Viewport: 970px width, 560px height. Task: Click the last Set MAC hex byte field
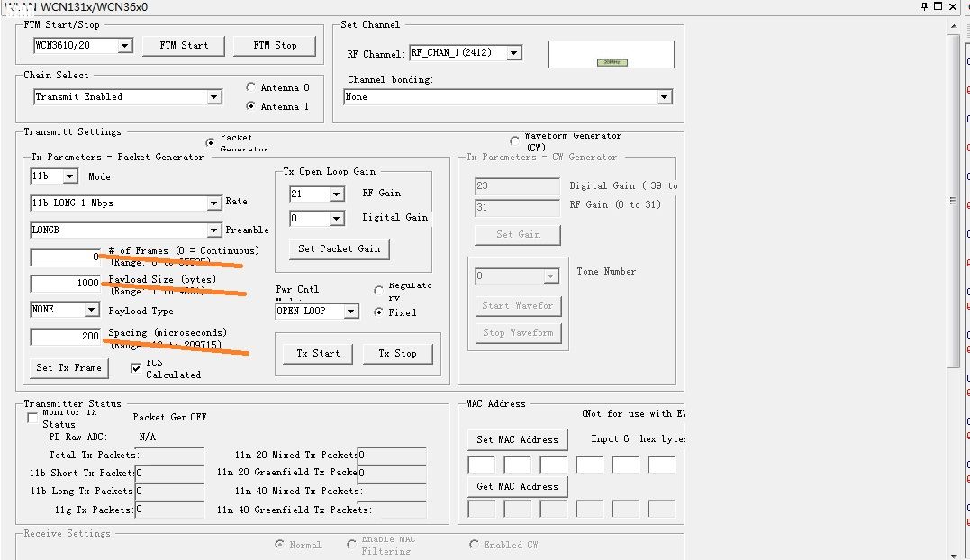pyautogui.click(x=661, y=465)
